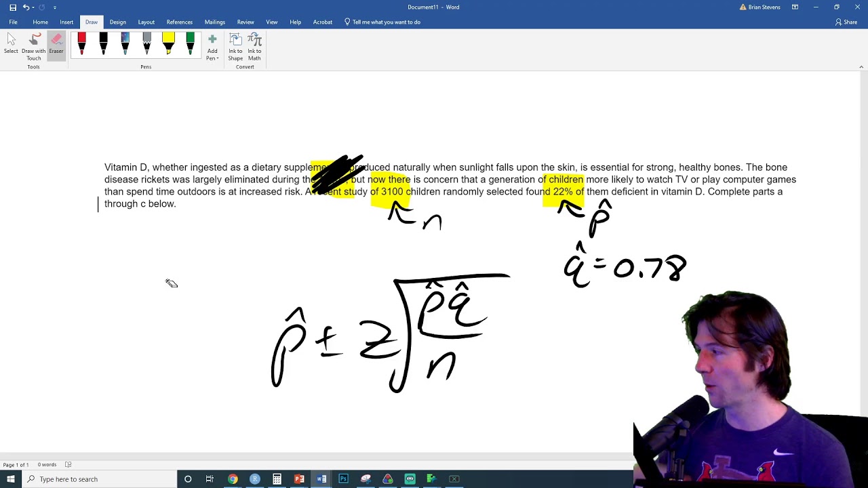Switch to the Home tab

coord(40,22)
